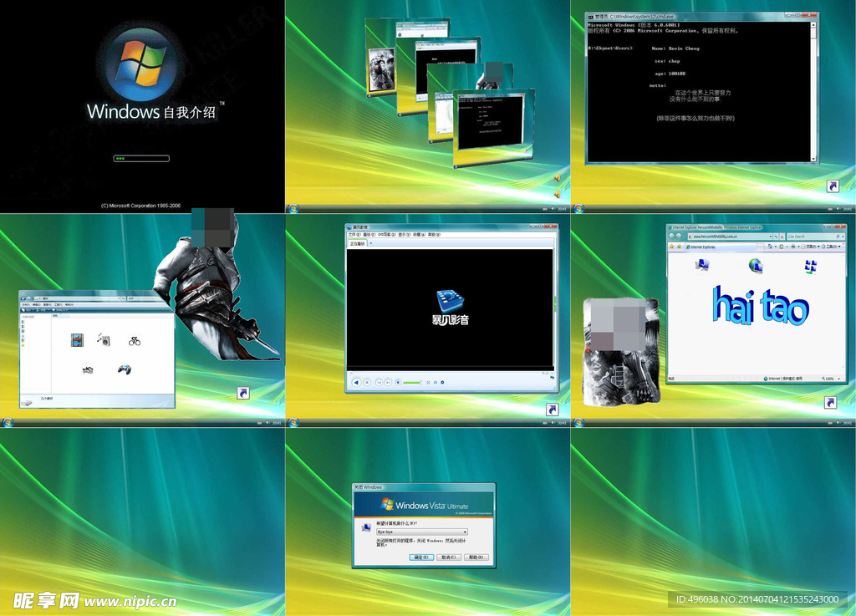Click the Start orb on the 暴风影音 desktop
The height and width of the screenshot is (616, 856).
(x=293, y=422)
